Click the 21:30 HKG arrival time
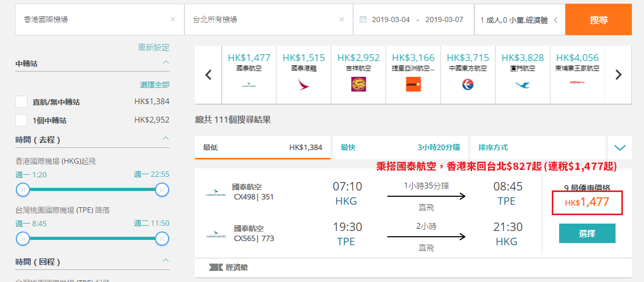The width and height of the screenshot is (644, 282). pyautogui.click(x=508, y=227)
